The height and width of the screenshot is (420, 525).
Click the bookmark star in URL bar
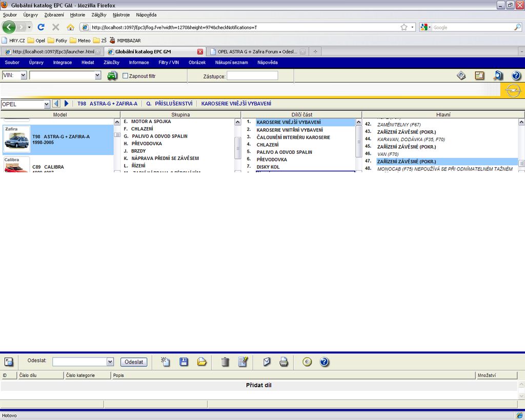(404, 27)
